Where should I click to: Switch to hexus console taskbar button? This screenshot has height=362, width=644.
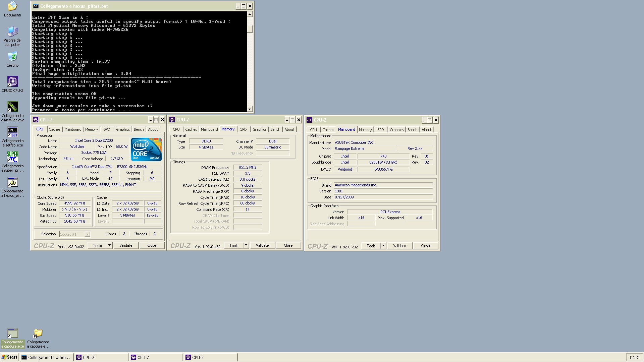[47, 357]
